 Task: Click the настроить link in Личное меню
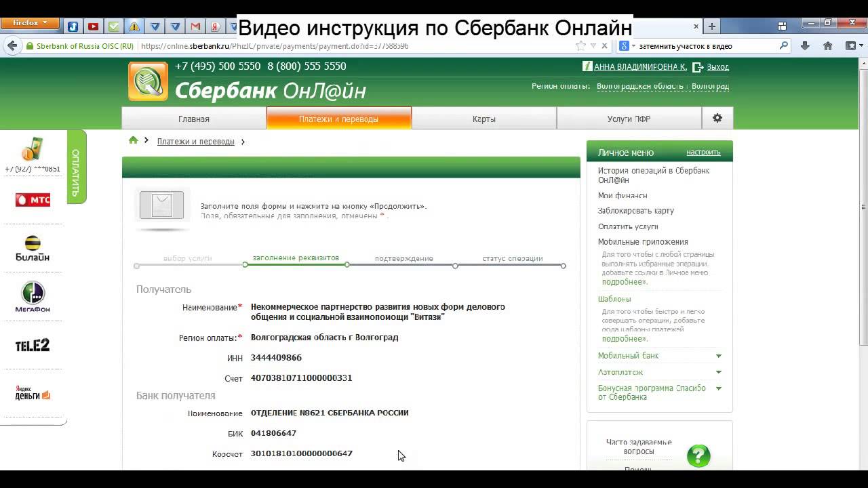coord(703,152)
